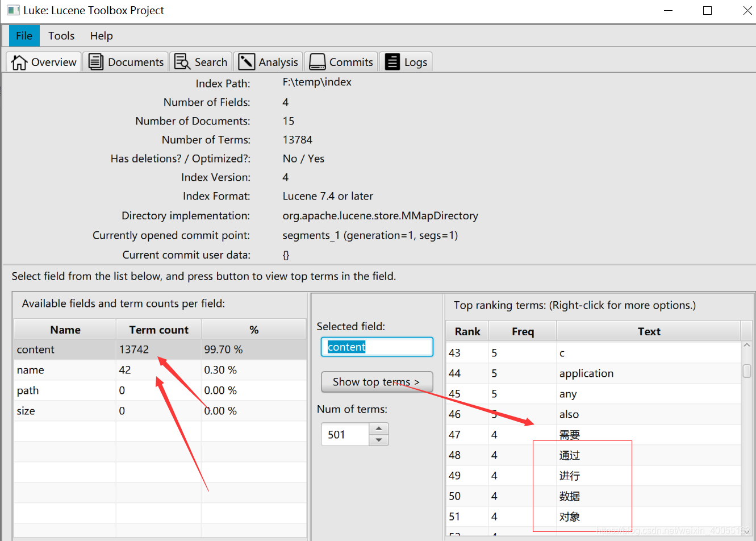Select the term '需要' row
This screenshot has width=756, height=541.
coord(594,435)
